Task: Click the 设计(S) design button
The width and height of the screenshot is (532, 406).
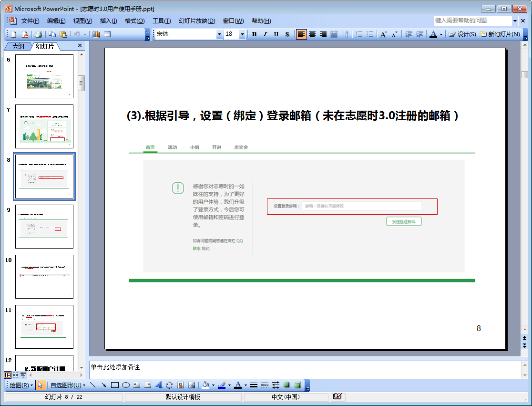Action: tap(462, 34)
